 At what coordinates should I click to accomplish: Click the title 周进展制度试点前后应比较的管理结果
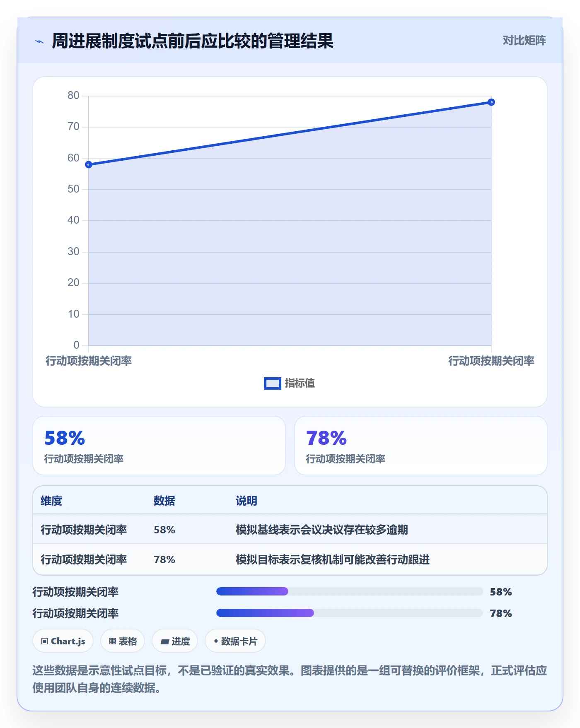coord(193,41)
